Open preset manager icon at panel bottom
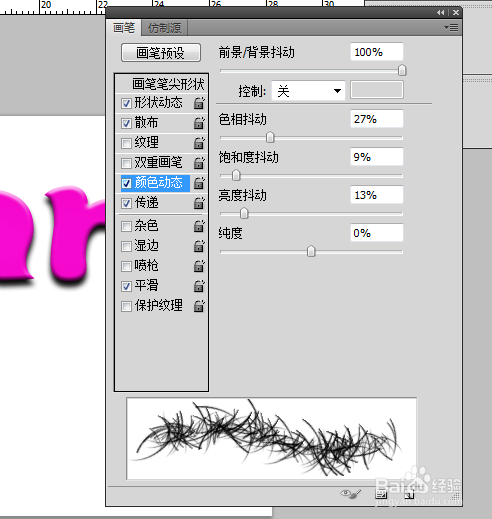 click(381, 494)
